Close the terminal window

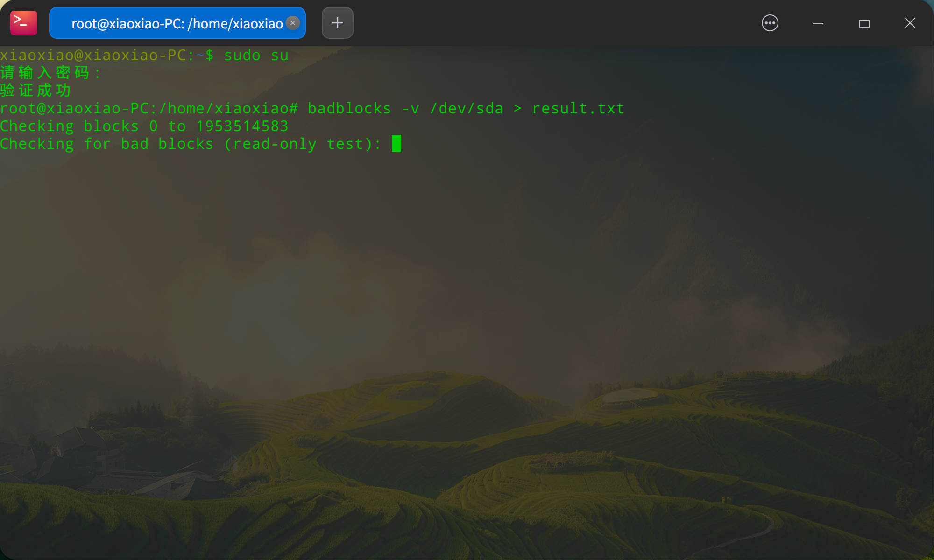910,23
